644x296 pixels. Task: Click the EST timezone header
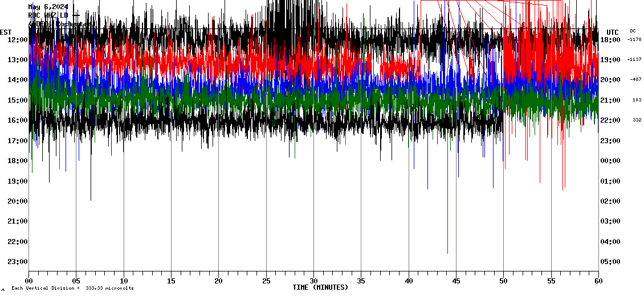6,33
